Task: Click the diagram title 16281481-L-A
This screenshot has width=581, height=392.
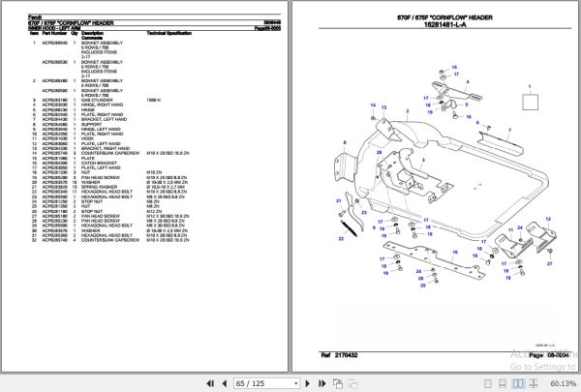Action: click(444, 25)
